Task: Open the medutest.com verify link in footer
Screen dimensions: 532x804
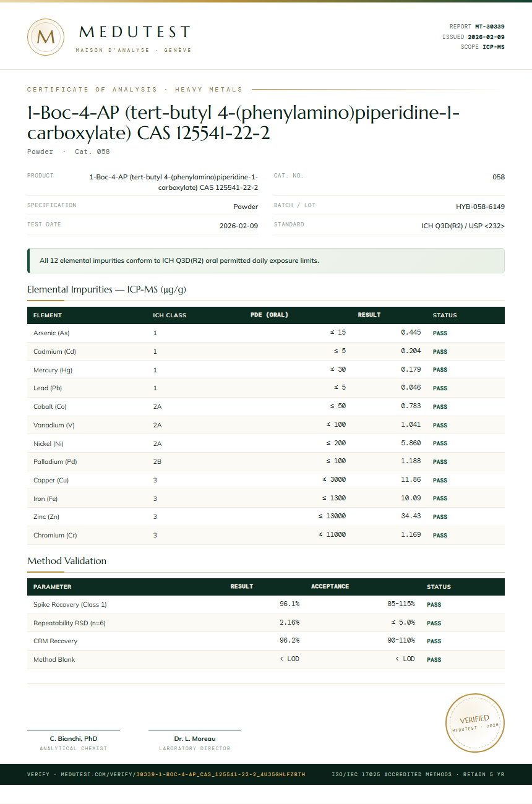Action: pyautogui.click(x=166, y=774)
